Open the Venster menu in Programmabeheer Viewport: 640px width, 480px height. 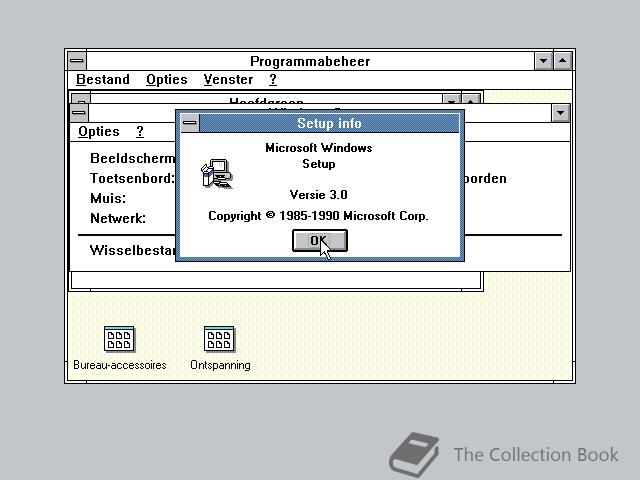(x=228, y=80)
